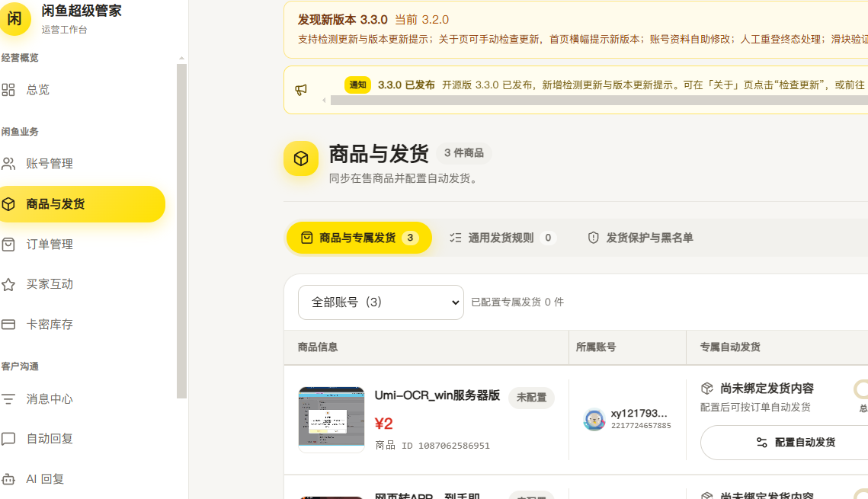Switch to 发货保护与黑名单 tab
Viewport: 868px width, 499px height.
tap(640, 238)
